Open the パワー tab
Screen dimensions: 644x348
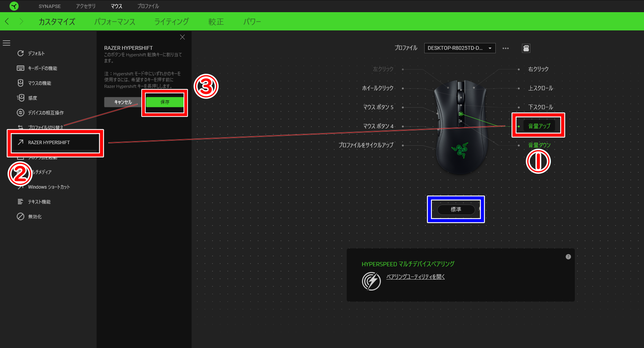pos(252,22)
